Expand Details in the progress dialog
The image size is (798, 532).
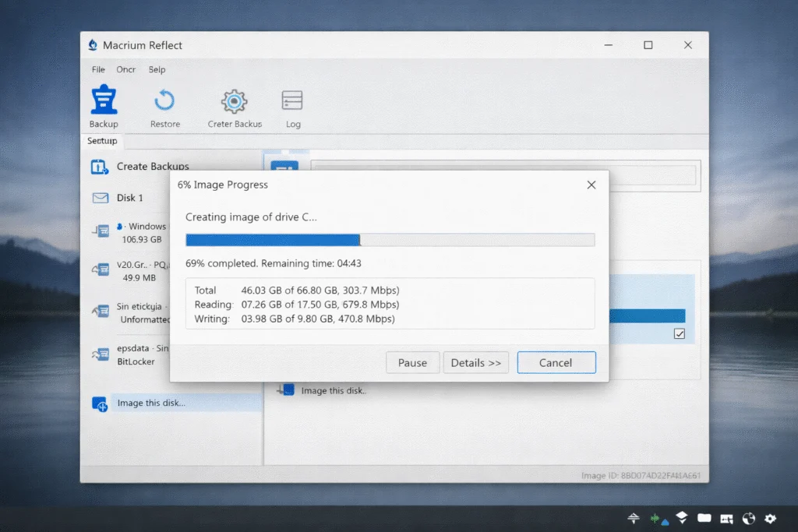click(475, 362)
